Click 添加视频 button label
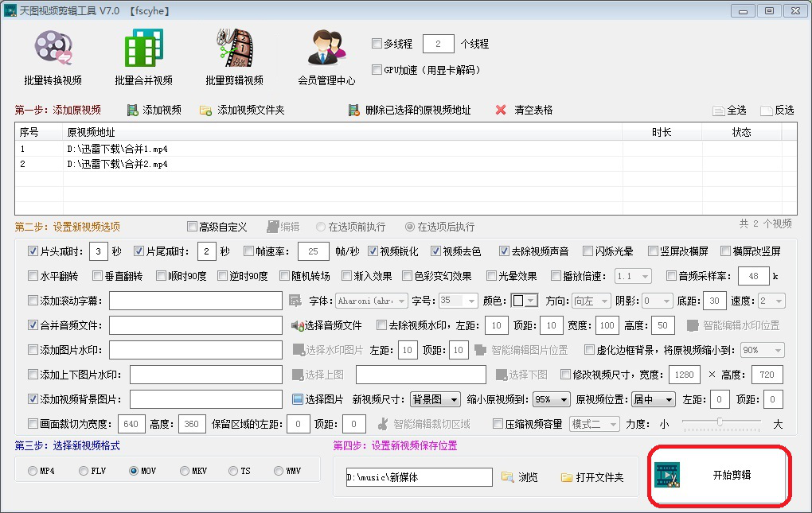The height and width of the screenshot is (513, 812). [162, 110]
